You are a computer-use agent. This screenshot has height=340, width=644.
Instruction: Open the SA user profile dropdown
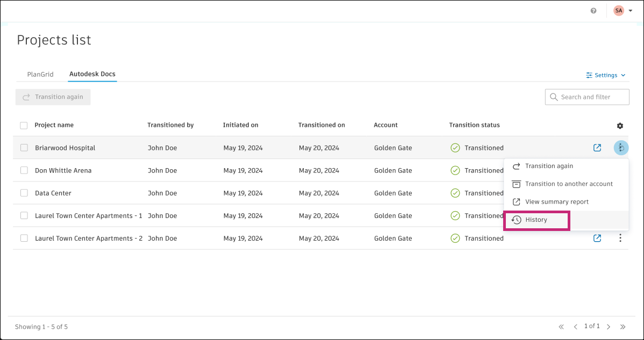pyautogui.click(x=622, y=11)
